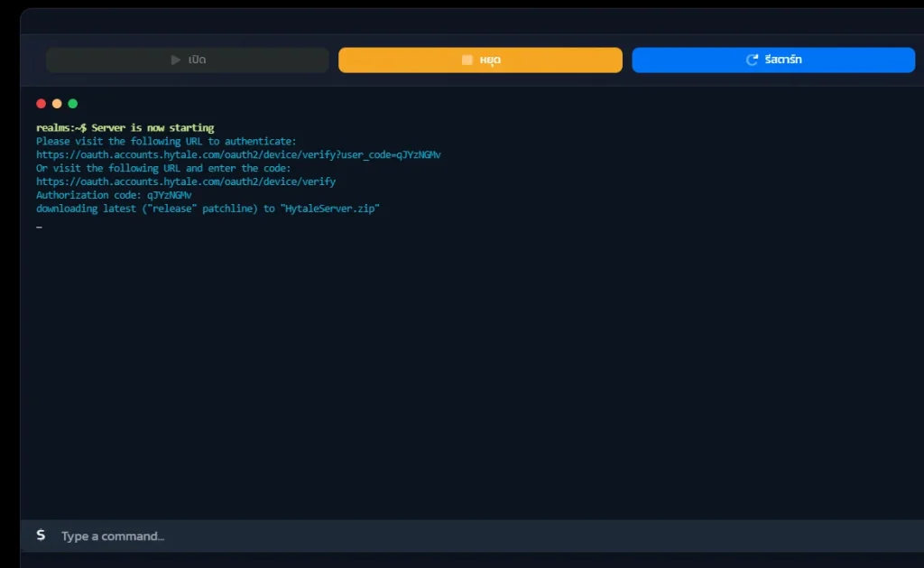Click the square stop icon on the orange button

[x=467, y=61]
